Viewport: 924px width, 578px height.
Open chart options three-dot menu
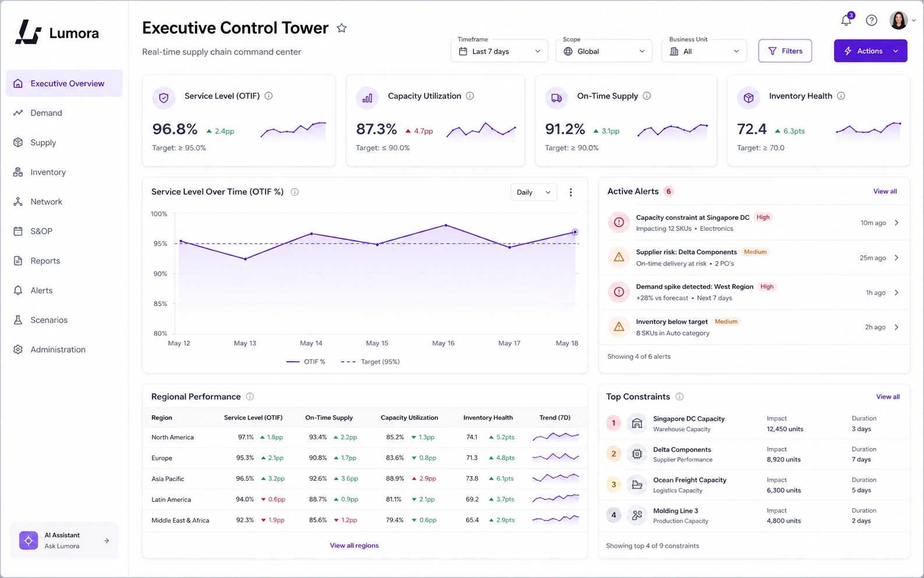pyautogui.click(x=571, y=192)
